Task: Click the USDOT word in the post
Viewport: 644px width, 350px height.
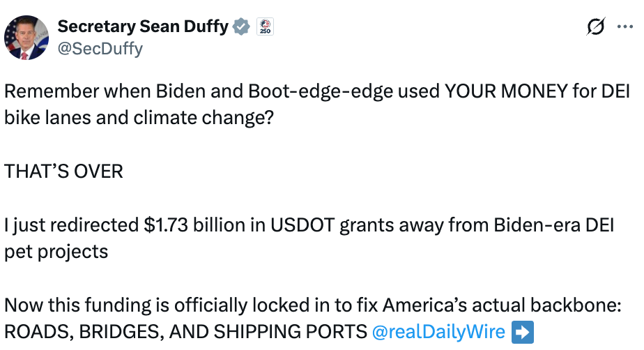Action: [302, 225]
